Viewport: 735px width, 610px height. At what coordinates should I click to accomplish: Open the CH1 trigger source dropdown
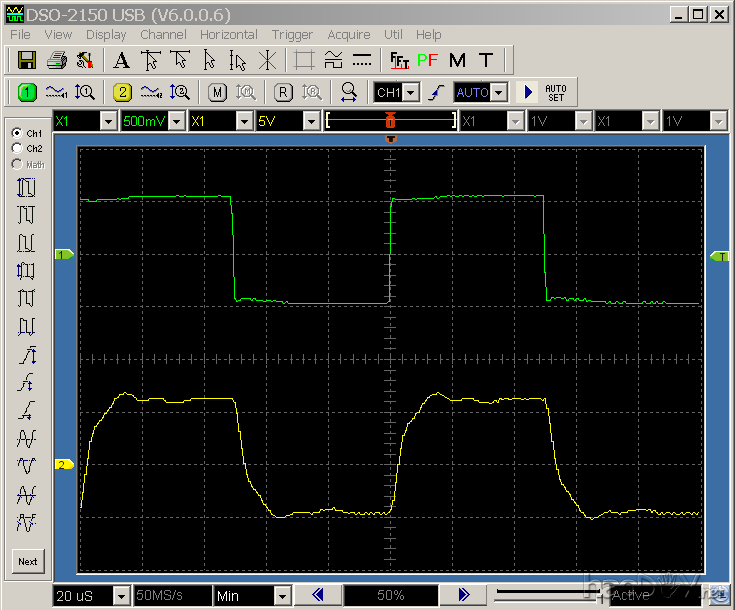point(412,92)
